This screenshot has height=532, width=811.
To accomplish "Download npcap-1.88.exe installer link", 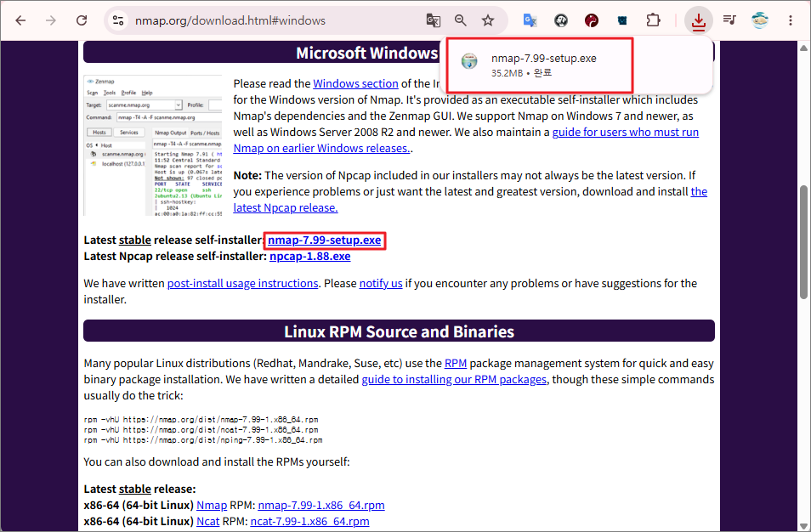I will click(x=309, y=257).
